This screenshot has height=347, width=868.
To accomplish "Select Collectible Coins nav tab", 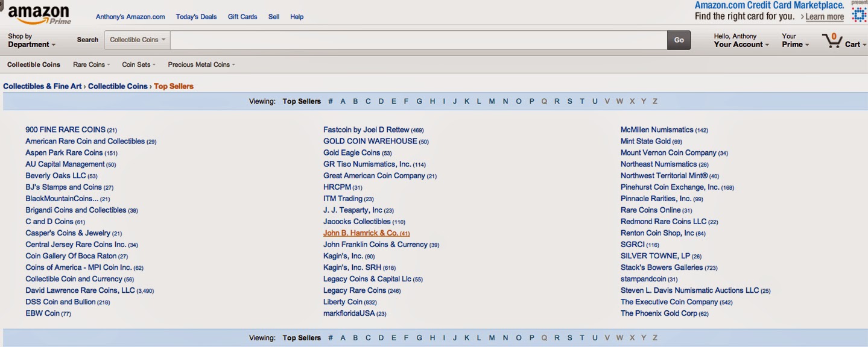I will (x=34, y=64).
